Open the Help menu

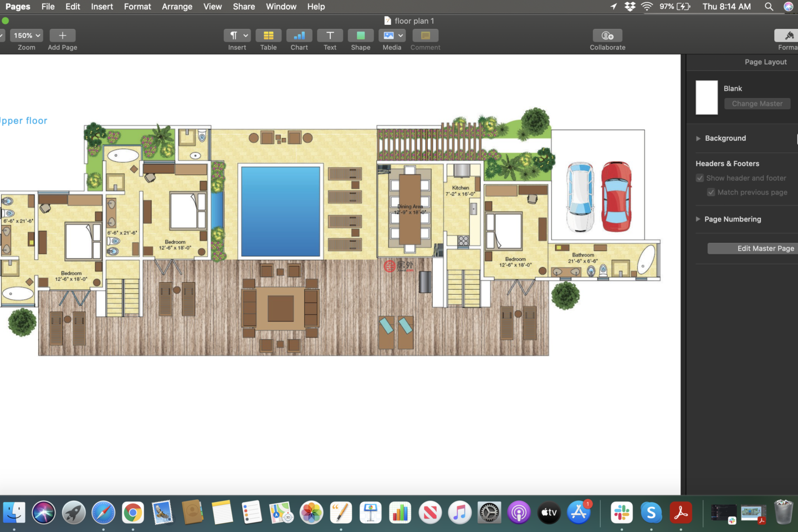click(x=316, y=7)
